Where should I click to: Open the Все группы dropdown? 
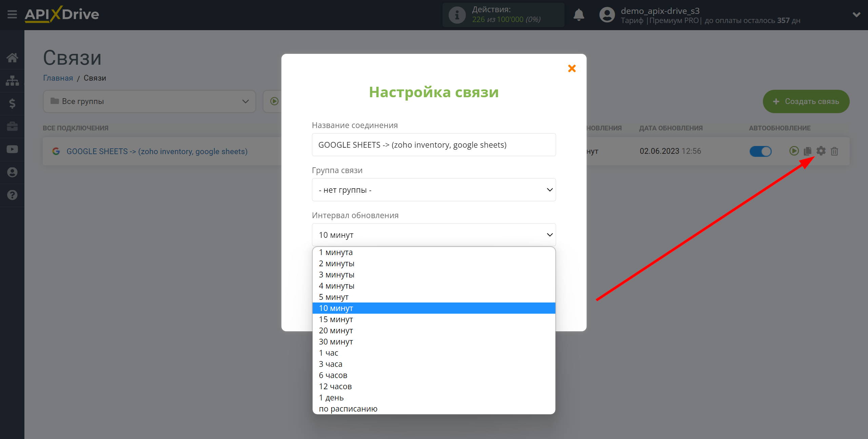pos(150,101)
